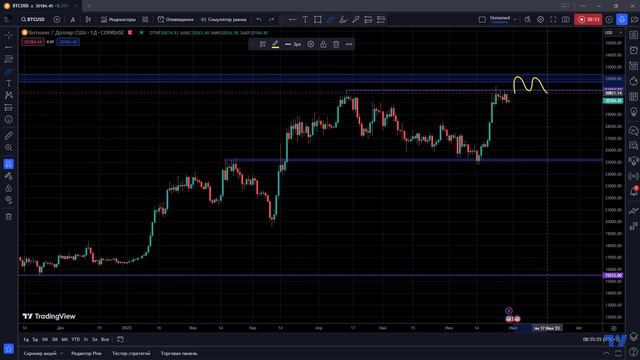The image size is (640, 360).
Task: Select the text tool in top toolbar
Action: 305,20
